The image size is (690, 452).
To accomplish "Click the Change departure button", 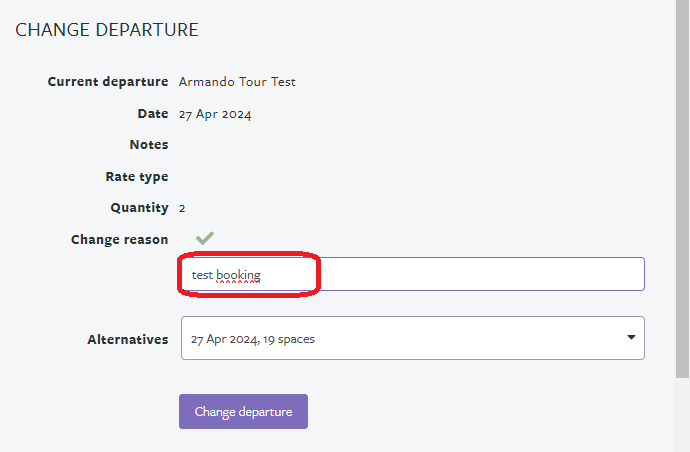I will point(243,412).
